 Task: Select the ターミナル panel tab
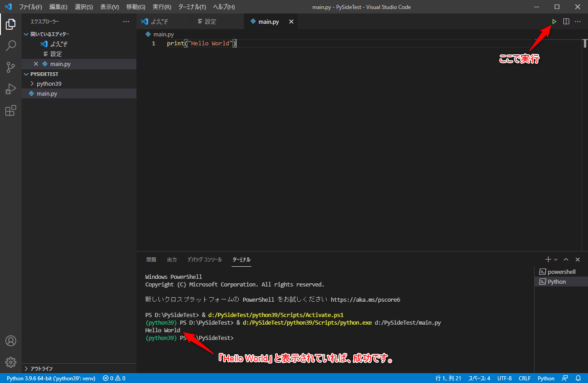pos(241,260)
